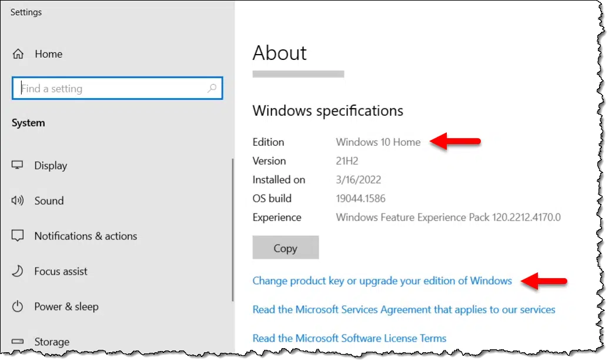Click the Notifications speech bubble icon

(x=18, y=236)
